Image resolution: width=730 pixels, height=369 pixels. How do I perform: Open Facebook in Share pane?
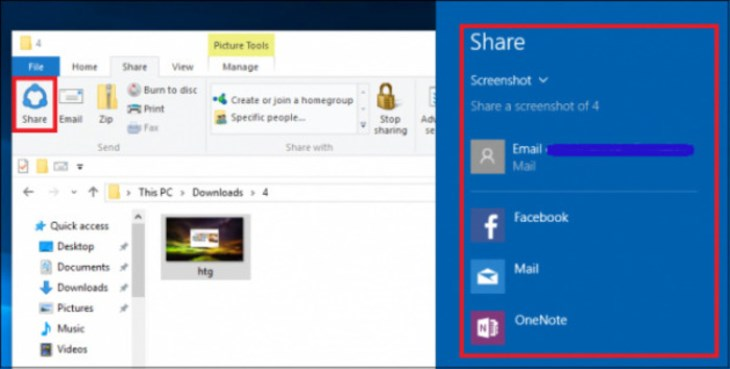click(519, 225)
